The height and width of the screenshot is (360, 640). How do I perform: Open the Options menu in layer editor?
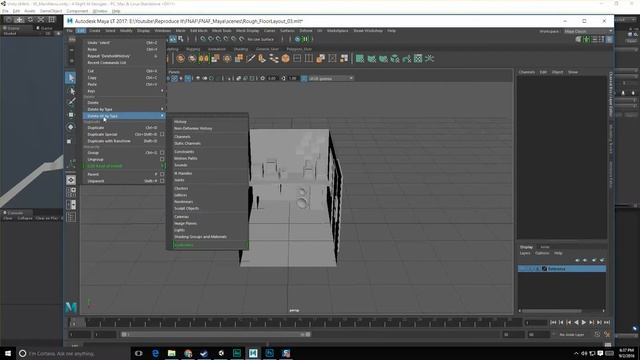pyautogui.click(x=542, y=253)
